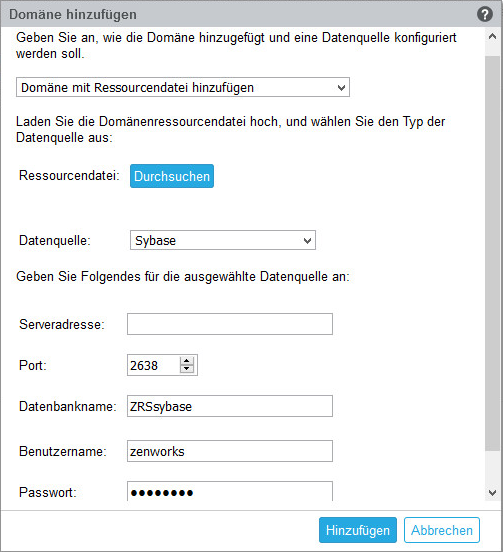
Task: Select the Datenbankname field containing ZRSsybase
Action: (x=230, y=406)
